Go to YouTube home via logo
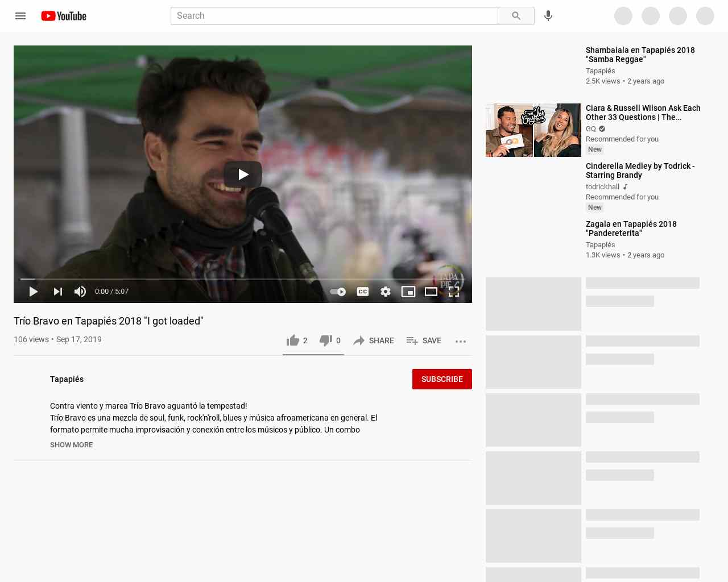 64,16
